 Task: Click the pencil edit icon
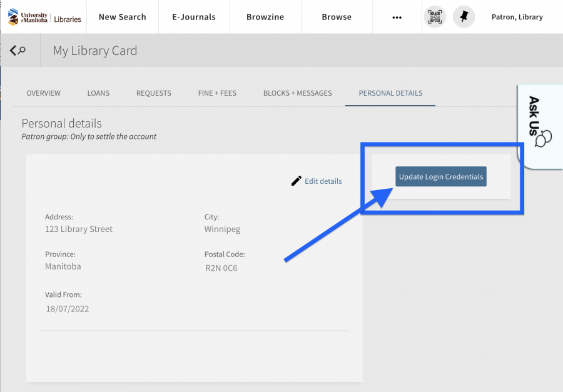click(x=297, y=181)
